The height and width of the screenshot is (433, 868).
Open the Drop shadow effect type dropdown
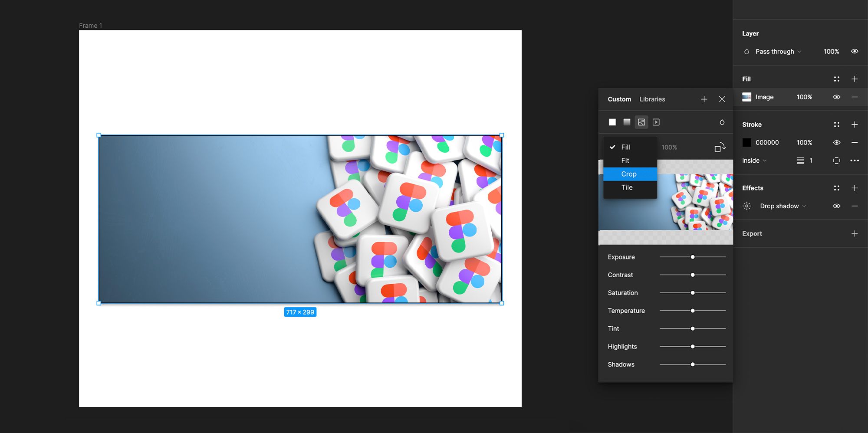click(x=783, y=206)
